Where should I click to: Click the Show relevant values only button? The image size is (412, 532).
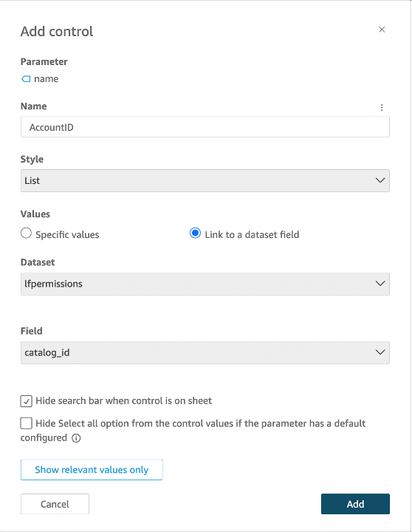point(92,470)
